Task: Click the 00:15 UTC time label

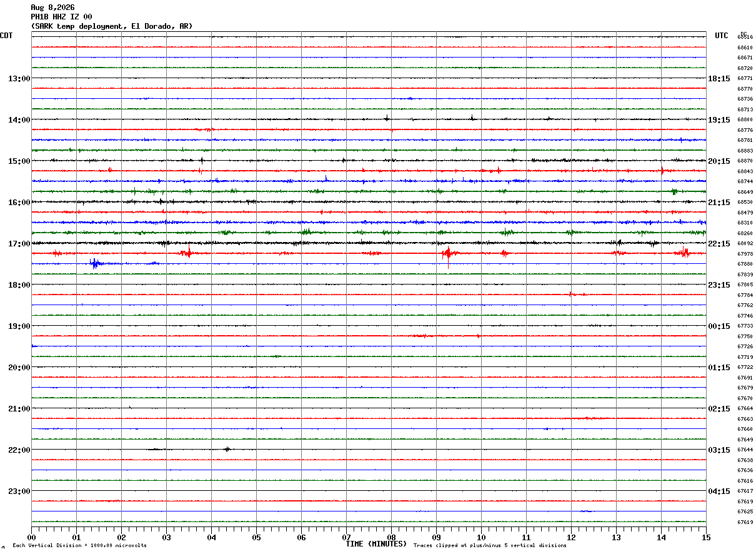Action: (x=719, y=326)
